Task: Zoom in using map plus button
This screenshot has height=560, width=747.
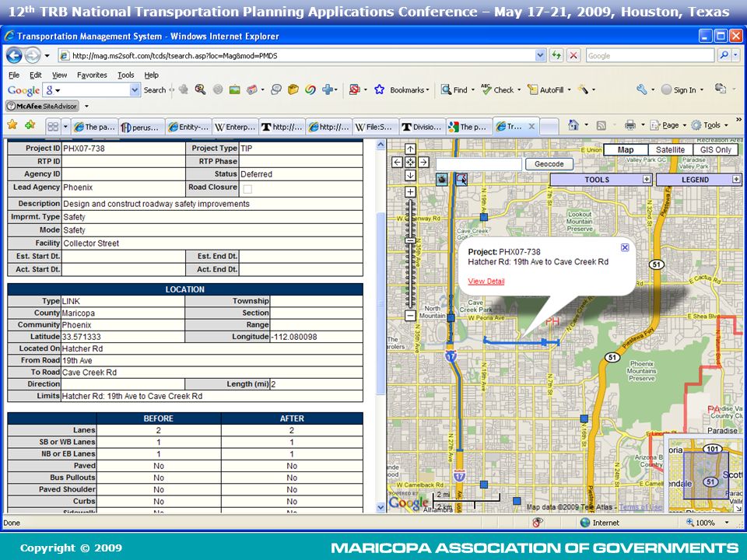Action: [x=410, y=192]
